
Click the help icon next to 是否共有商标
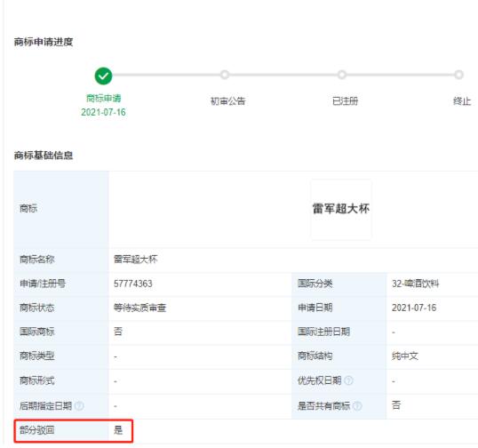point(357,405)
